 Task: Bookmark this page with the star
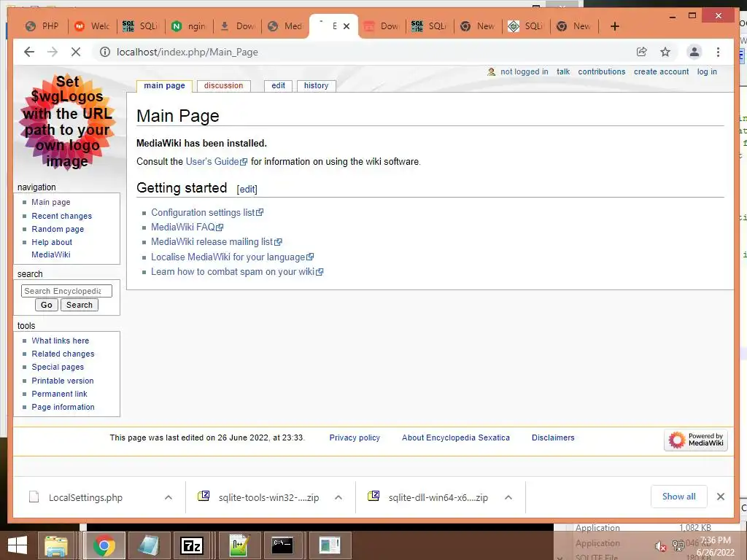coord(665,52)
